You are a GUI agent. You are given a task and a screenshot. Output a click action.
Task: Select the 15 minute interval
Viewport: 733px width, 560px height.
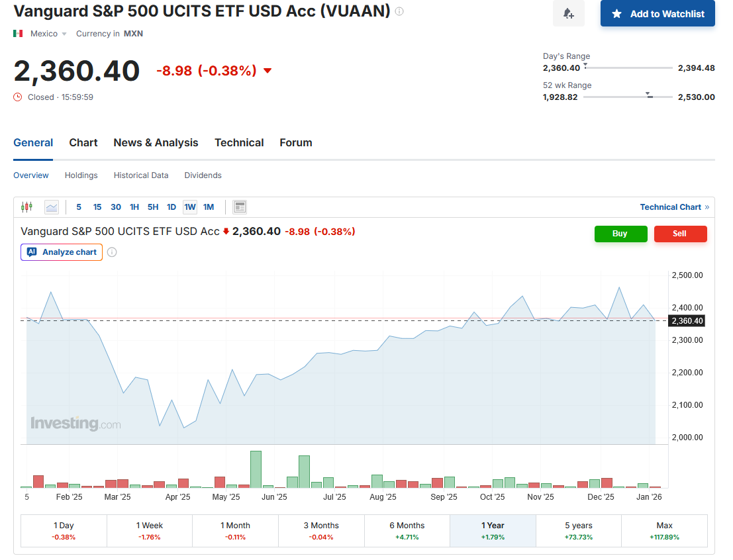click(97, 207)
